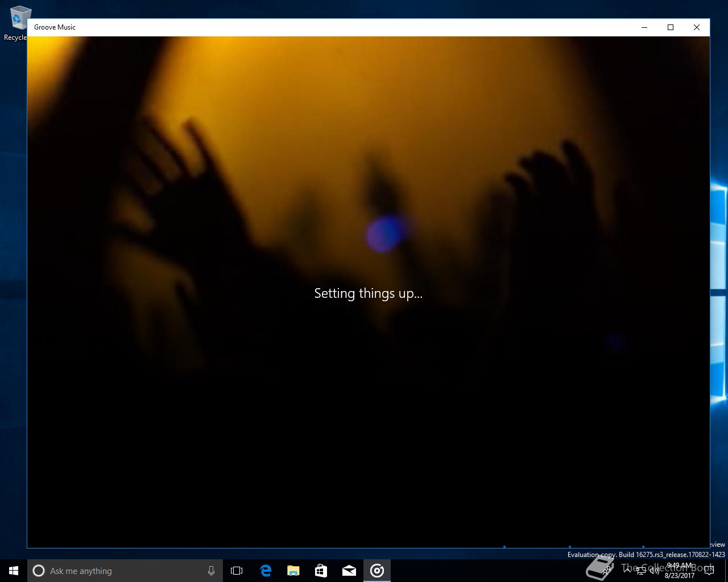Show hidden system tray icons

click(x=627, y=571)
